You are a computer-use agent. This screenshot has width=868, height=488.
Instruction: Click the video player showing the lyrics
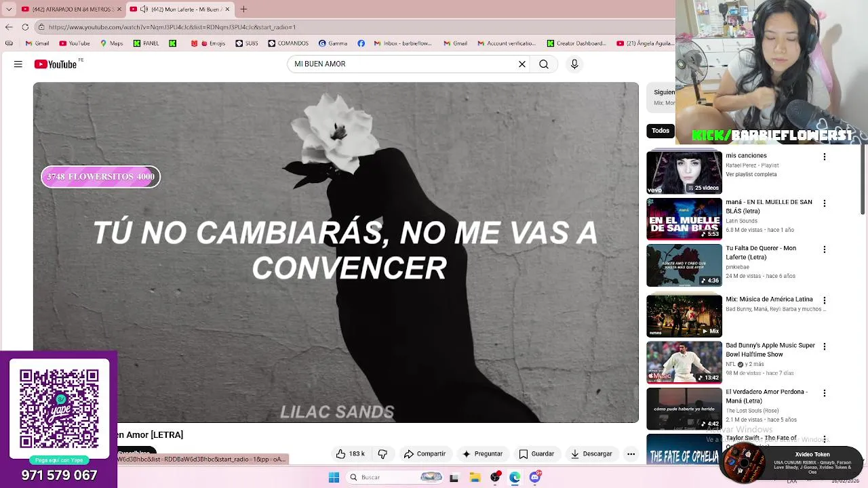(x=336, y=252)
